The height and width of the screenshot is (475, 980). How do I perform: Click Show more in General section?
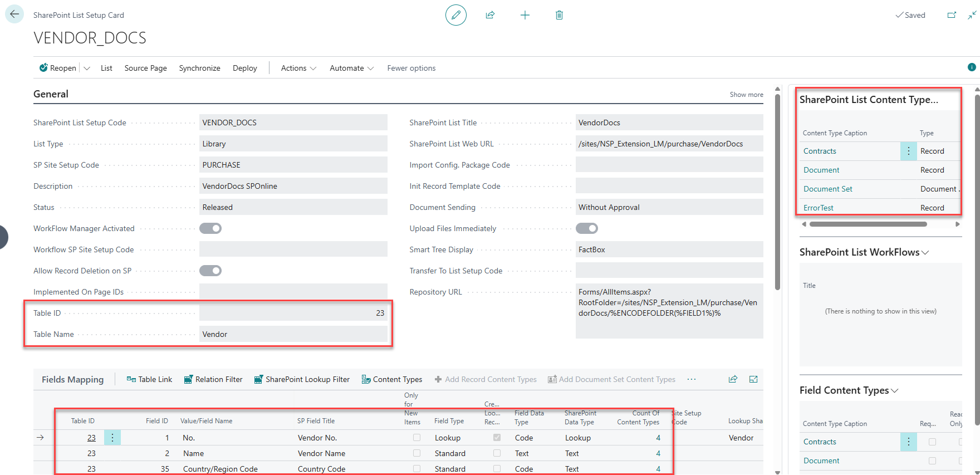746,95
